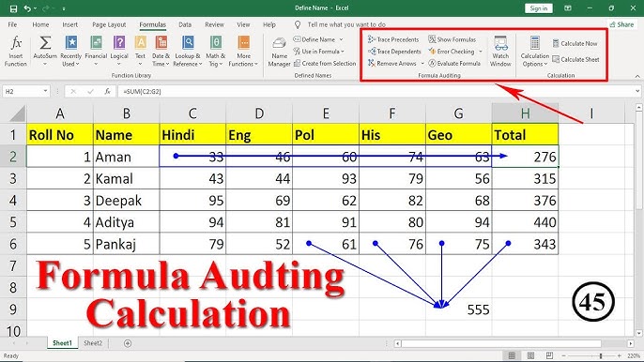Add a new sheet with plus icon
Screen dimensions: 644x362
[x=128, y=343]
